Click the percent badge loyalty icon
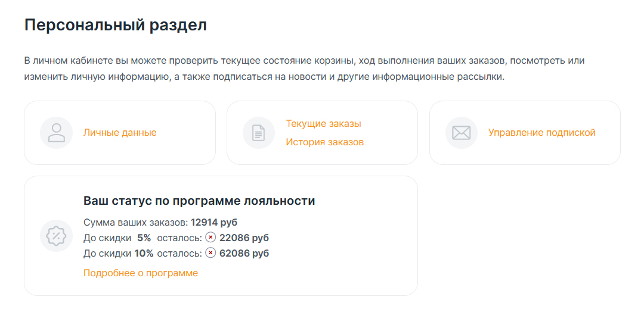 tap(56, 236)
